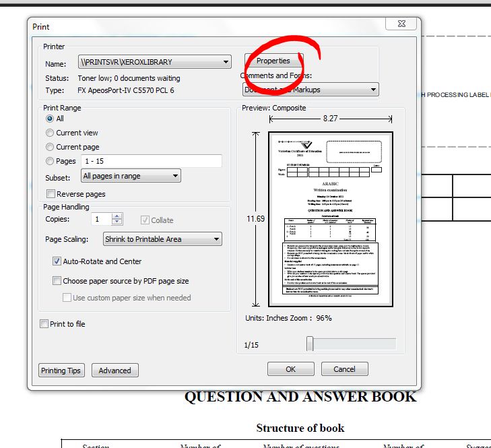
Task: Open the Subset dropdown
Action: point(131,176)
